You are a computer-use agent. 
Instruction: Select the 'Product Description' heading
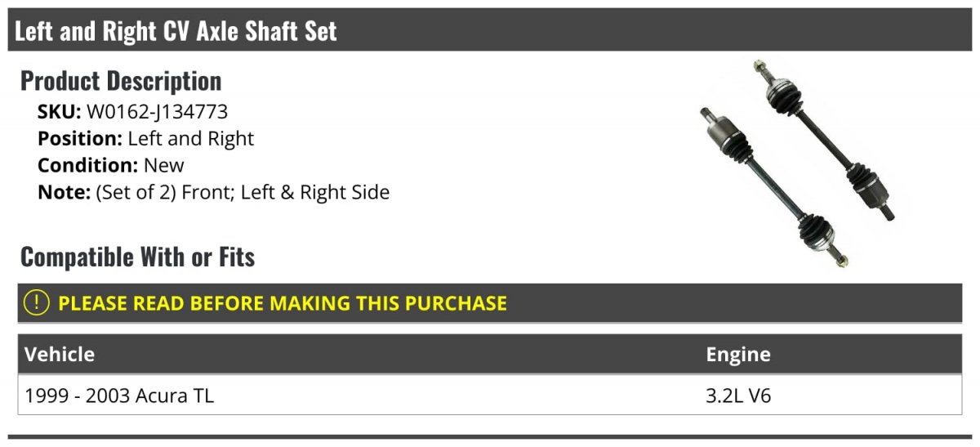(x=121, y=81)
